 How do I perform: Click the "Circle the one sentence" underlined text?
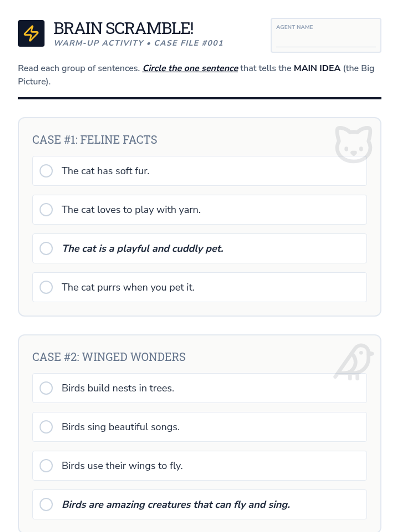pos(190,68)
